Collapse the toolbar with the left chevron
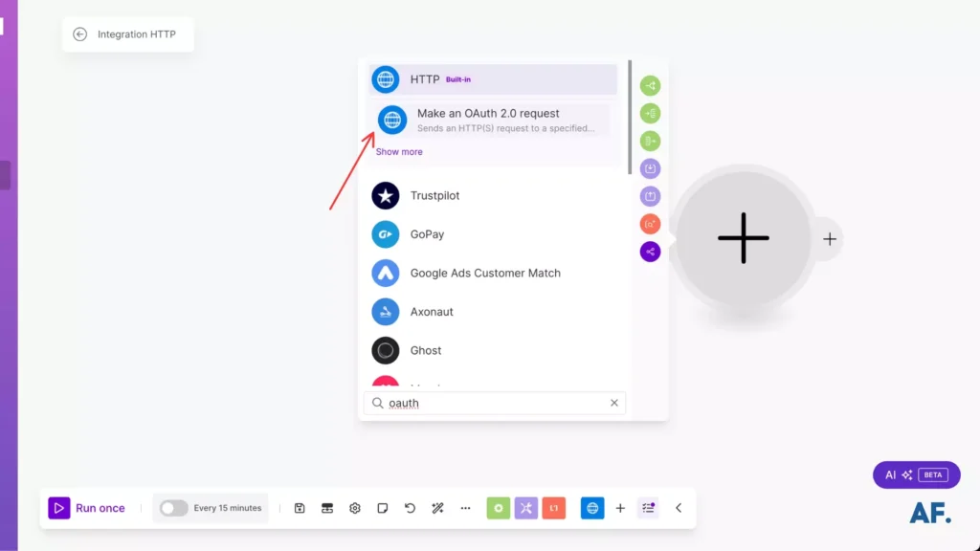This screenshot has width=980, height=551. 679,508
